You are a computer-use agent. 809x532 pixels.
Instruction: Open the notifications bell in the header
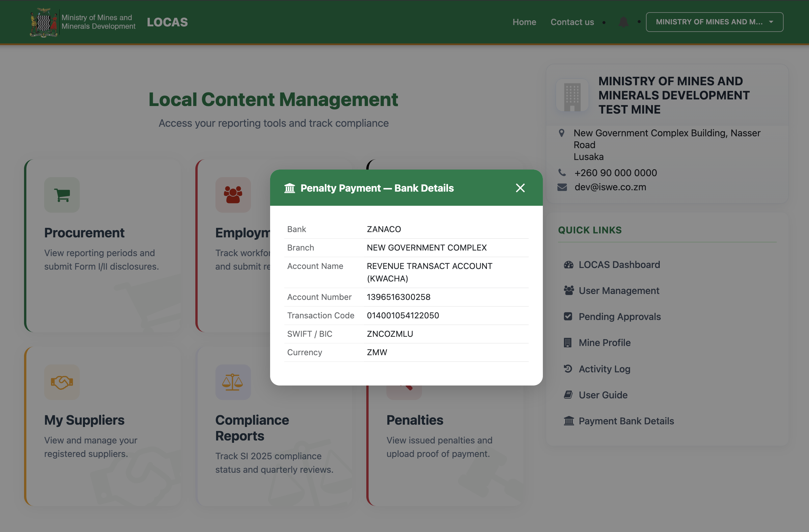pyautogui.click(x=624, y=22)
